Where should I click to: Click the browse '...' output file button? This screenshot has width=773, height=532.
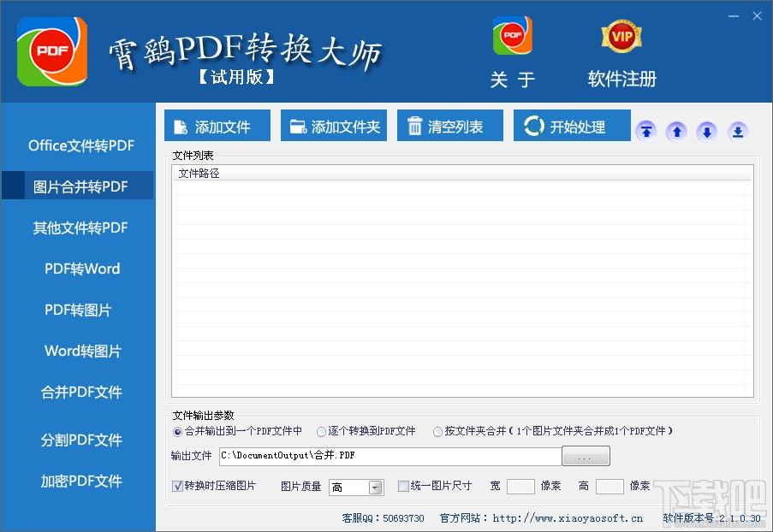click(586, 456)
